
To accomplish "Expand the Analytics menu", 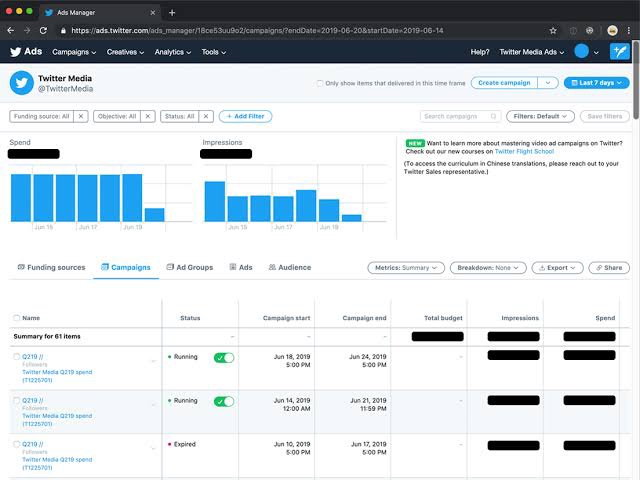I will pyautogui.click(x=173, y=52).
